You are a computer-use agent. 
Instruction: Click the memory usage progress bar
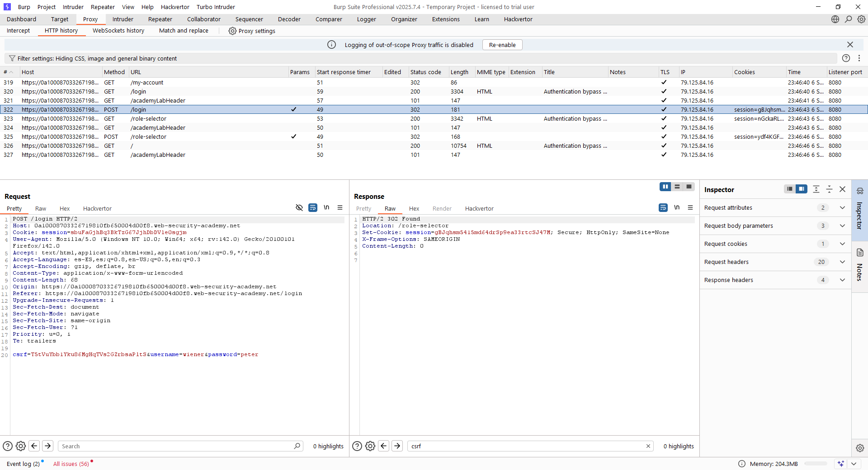[816, 464]
